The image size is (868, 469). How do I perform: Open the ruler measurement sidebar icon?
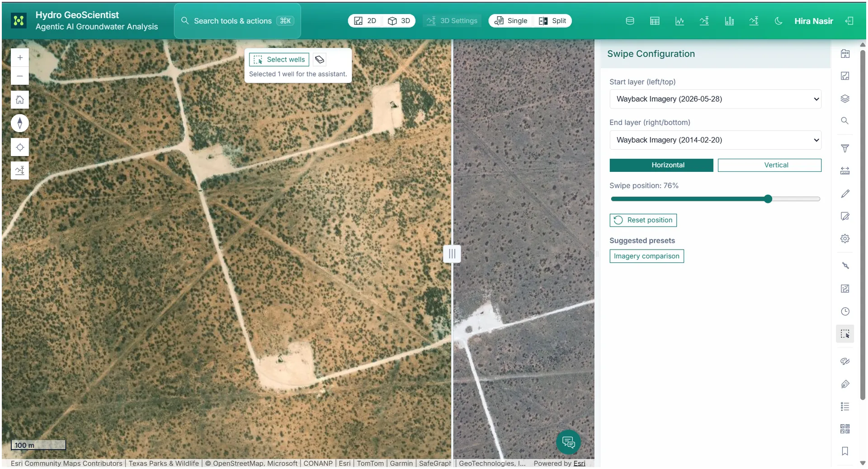845,171
